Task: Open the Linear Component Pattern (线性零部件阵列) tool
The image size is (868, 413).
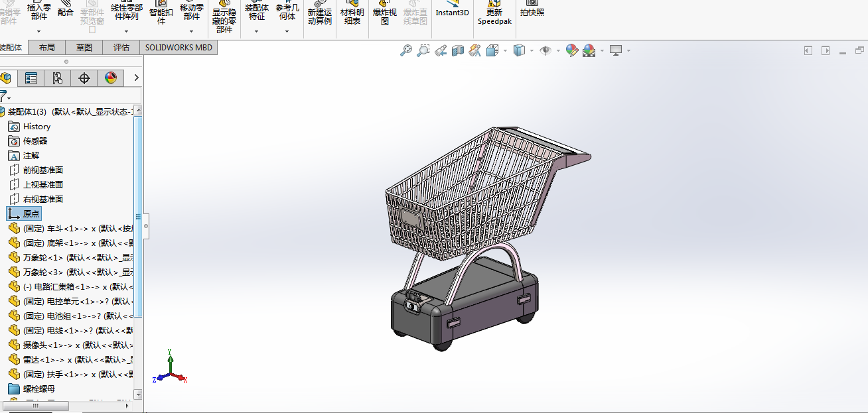Action: click(126, 12)
